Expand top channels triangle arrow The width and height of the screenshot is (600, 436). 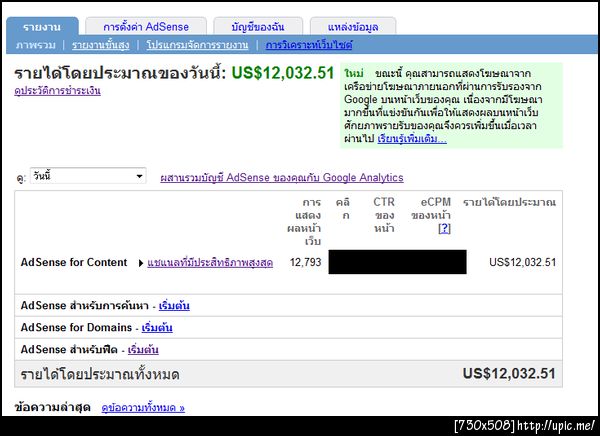(x=141, y=263)
